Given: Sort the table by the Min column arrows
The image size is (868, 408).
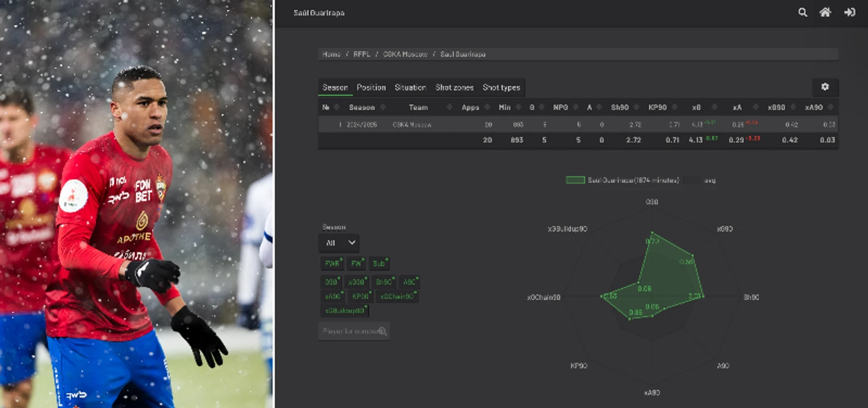Looking at the screenshot, I should point(518,108).
